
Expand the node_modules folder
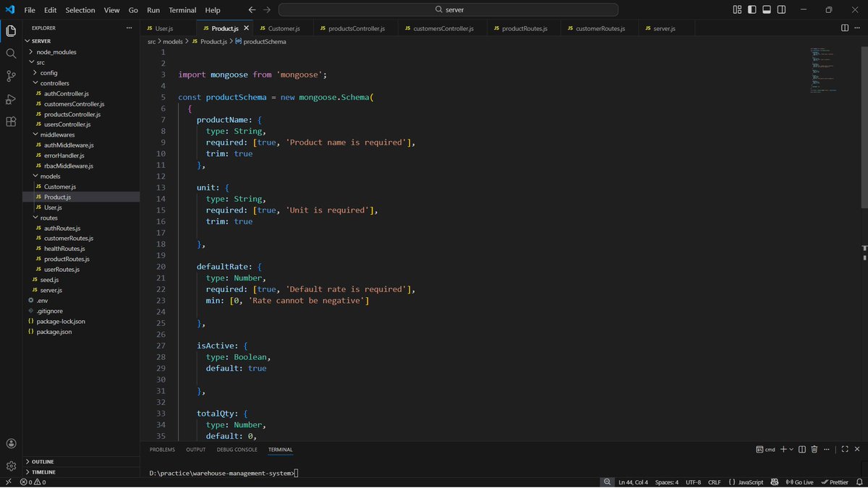[31, 52]
